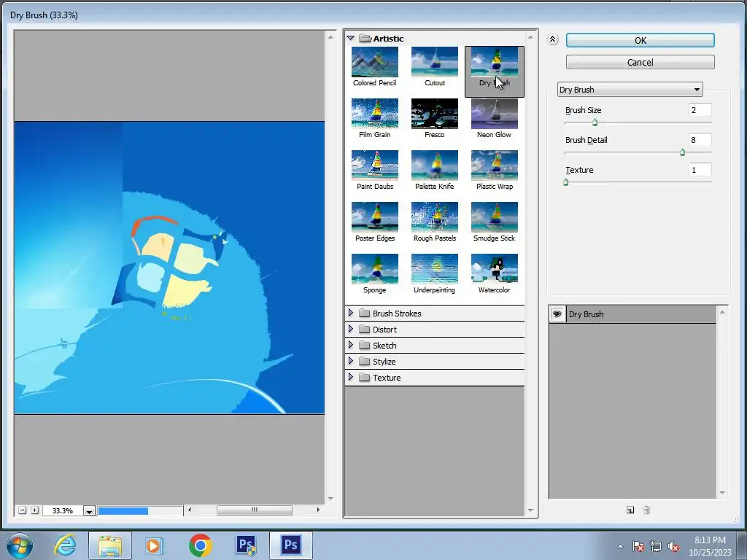Click the preview vertical scroll down arrow
The image size is (747, 560).
coord(330,499)
